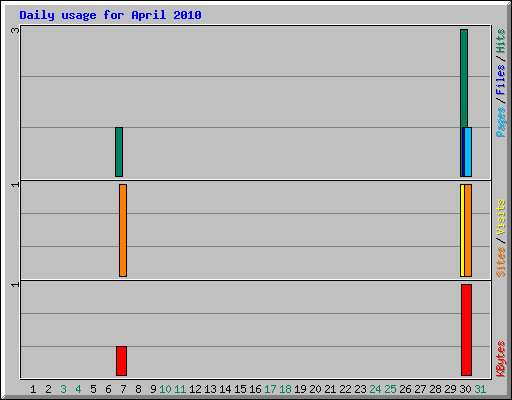Click day number 8 on the bottom axis
Screen dimensions: 512x400
[138, 389]
